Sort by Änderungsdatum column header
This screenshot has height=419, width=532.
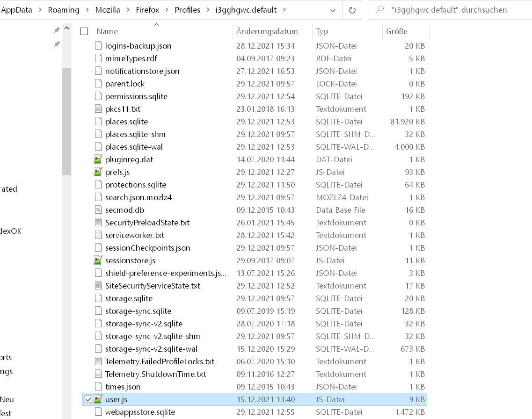[267, 31]
